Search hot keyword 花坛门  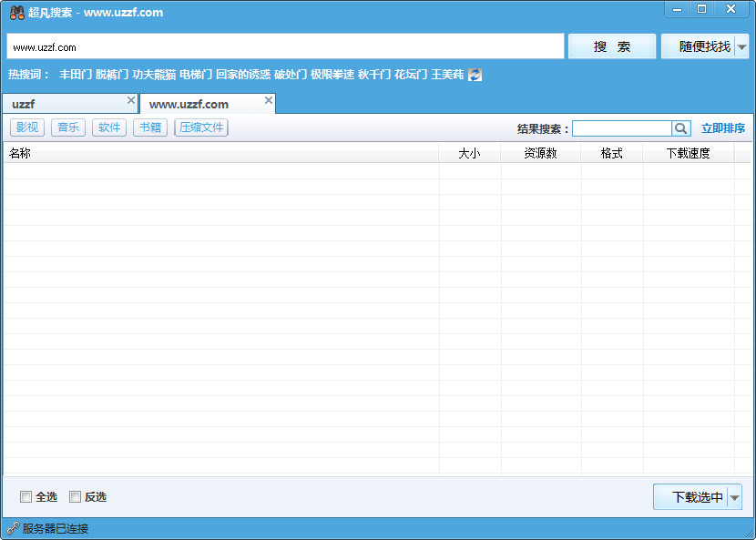click(x=411, y=75)
